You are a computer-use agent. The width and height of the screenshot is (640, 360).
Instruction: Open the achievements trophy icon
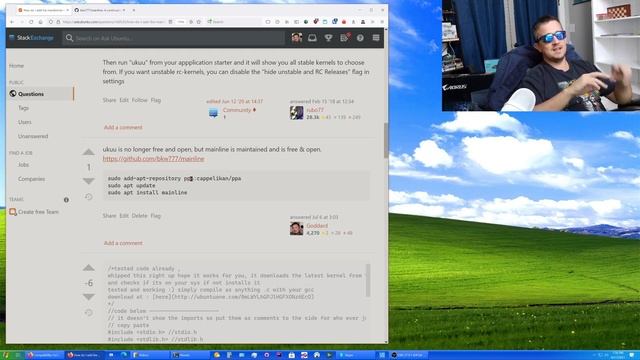coord(328,38)
